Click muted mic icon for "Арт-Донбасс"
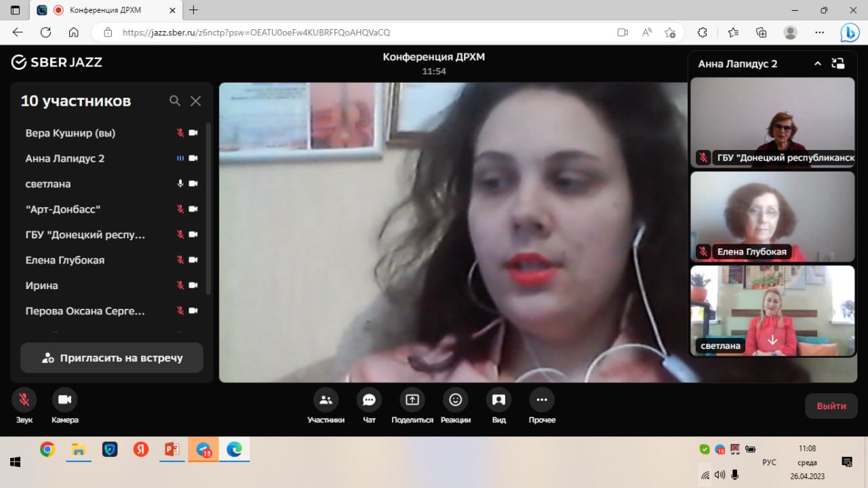This screenshot has height=488, width=868. [180, 209]
